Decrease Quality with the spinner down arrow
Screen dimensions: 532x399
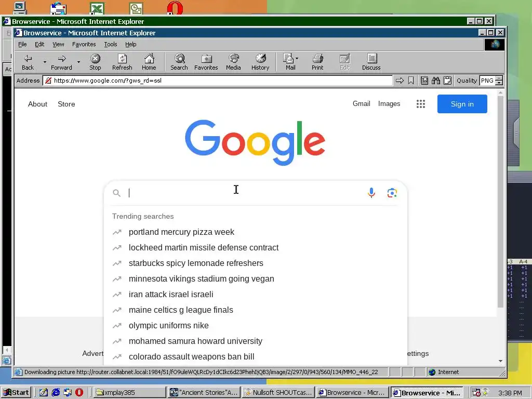[x=499, y=83]
